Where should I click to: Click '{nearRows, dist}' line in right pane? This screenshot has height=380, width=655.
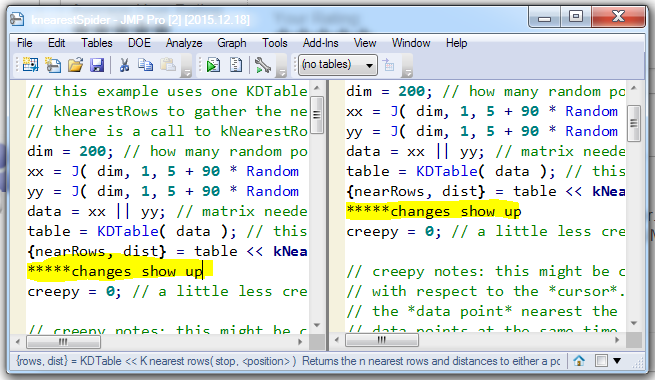486,191
